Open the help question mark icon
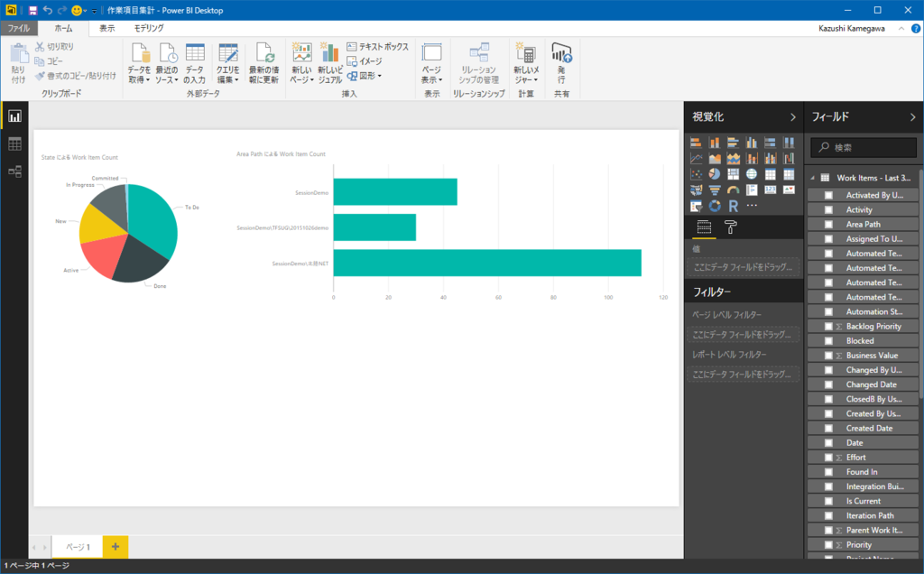 tap(916, 28)
